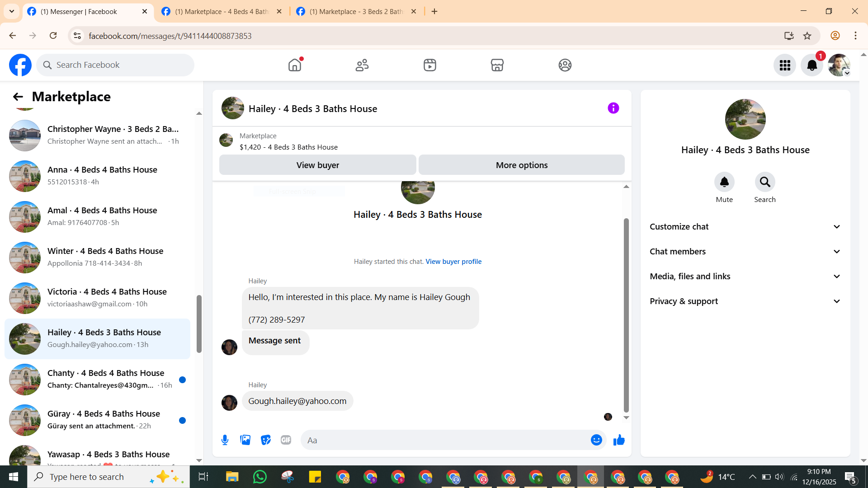Open the Reels video icon
Screen dimensions: 868x488
tap(430, 65)
